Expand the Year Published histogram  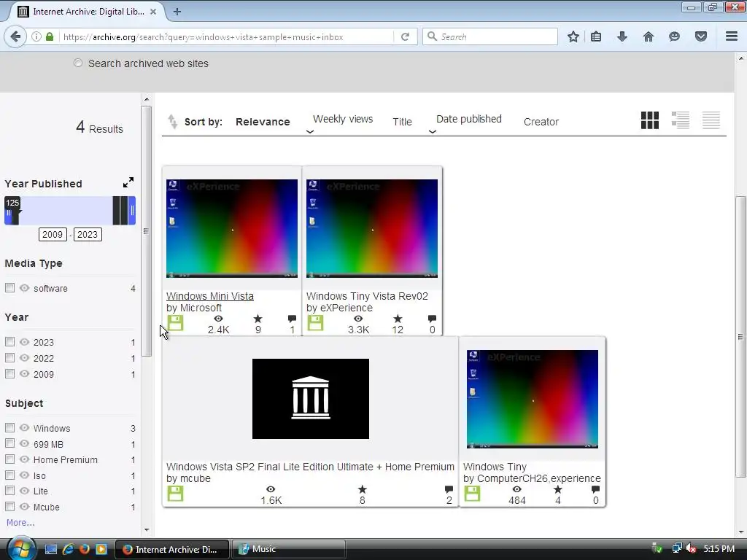[128, 182]
